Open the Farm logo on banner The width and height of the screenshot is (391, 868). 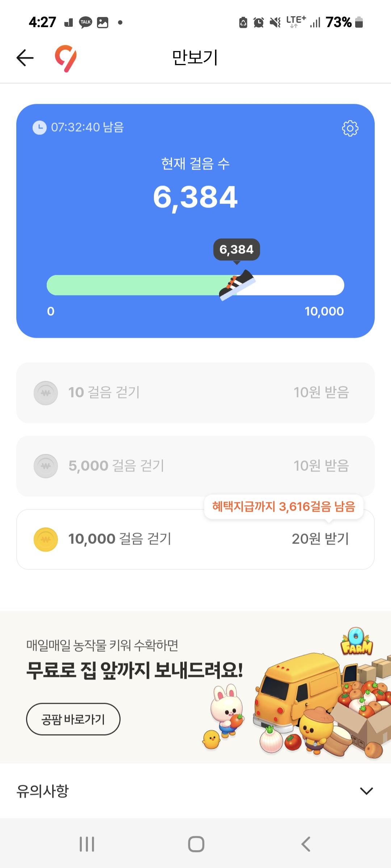coord(357,642)
